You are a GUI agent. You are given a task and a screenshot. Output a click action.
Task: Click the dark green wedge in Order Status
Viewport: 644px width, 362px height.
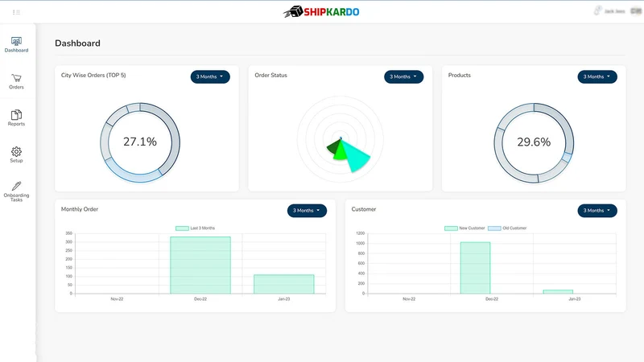(333, 146)
